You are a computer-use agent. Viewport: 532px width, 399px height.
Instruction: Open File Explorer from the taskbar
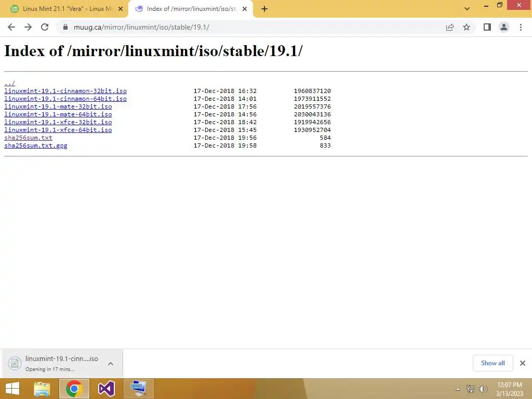42,389
